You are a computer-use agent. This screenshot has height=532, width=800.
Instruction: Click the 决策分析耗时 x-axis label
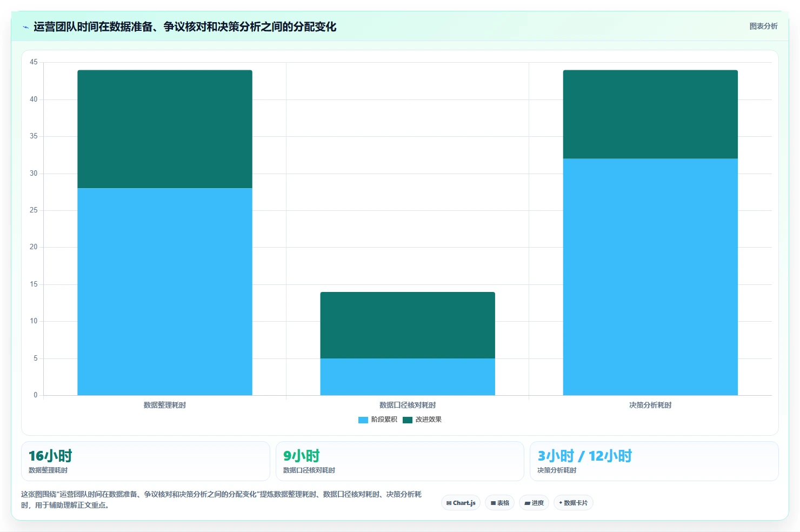650,405
